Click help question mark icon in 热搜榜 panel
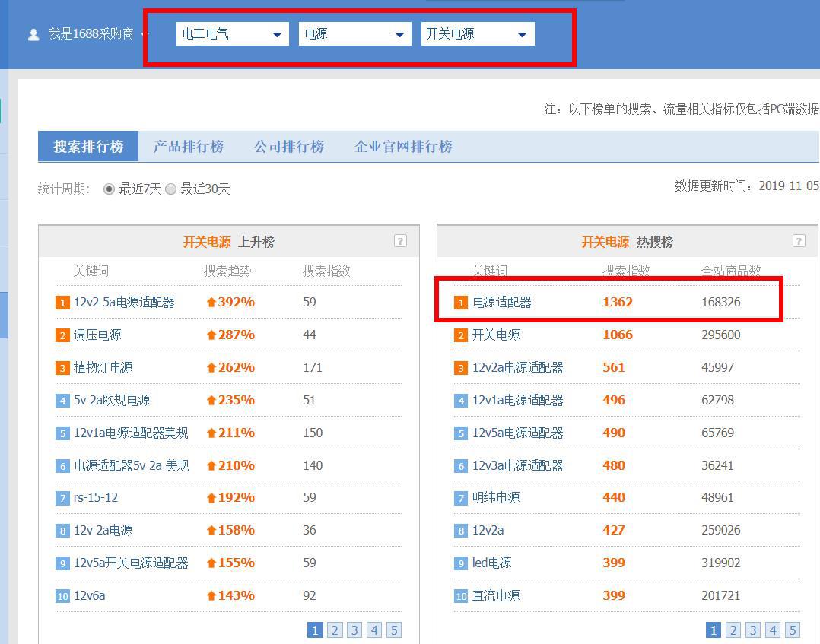This screenshot has width=820, height=644. pyautogui.click(x=799, y=241)
